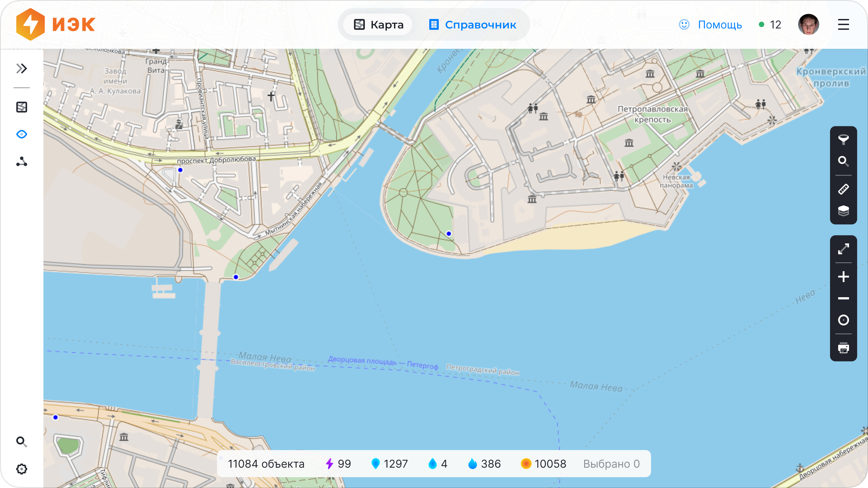Click the user avatar photo
868x488 pixels.
(808, 25)
